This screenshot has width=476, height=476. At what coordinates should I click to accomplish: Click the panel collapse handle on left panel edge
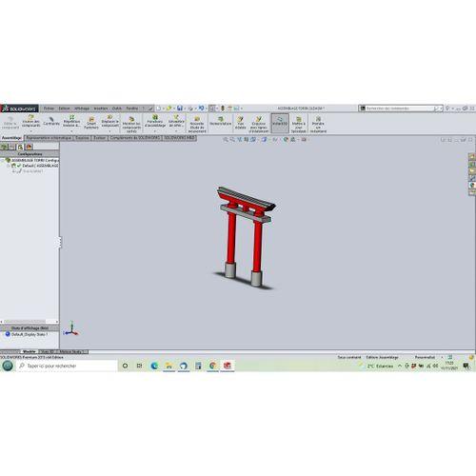click(x=60, y=243)
